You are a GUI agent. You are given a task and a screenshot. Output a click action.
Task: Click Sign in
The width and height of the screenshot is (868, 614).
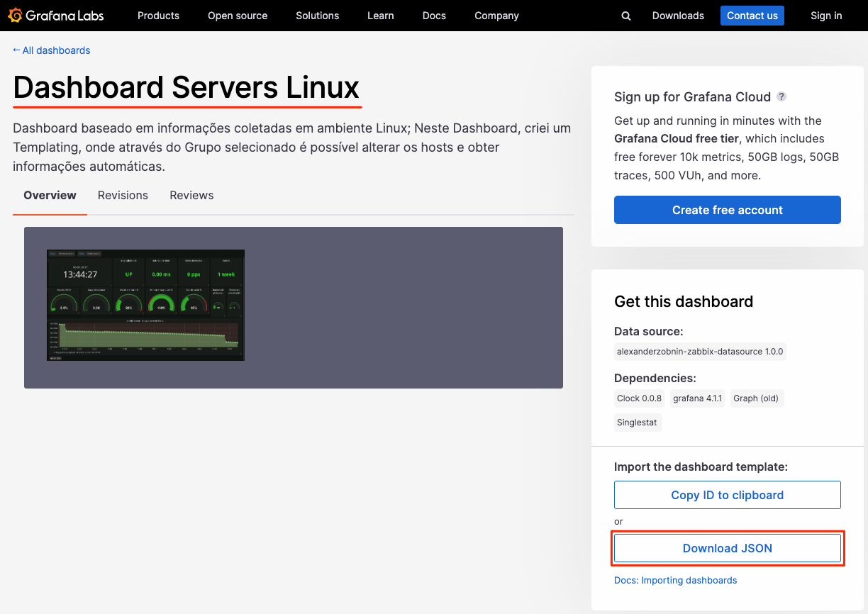click(825, 15)
